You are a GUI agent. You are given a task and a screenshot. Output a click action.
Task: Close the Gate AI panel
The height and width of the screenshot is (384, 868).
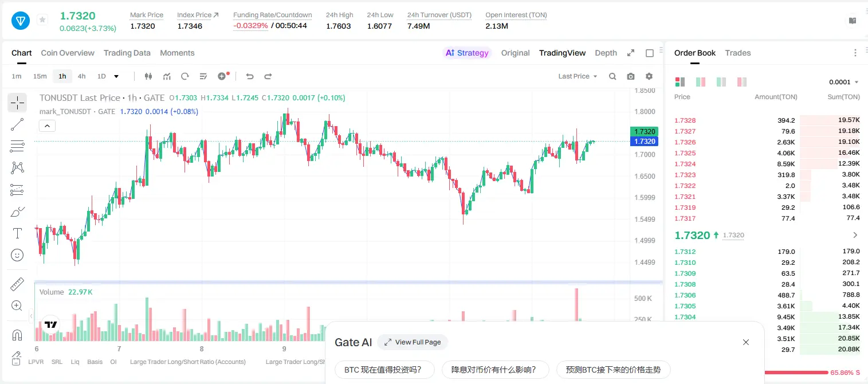point(745,342)
